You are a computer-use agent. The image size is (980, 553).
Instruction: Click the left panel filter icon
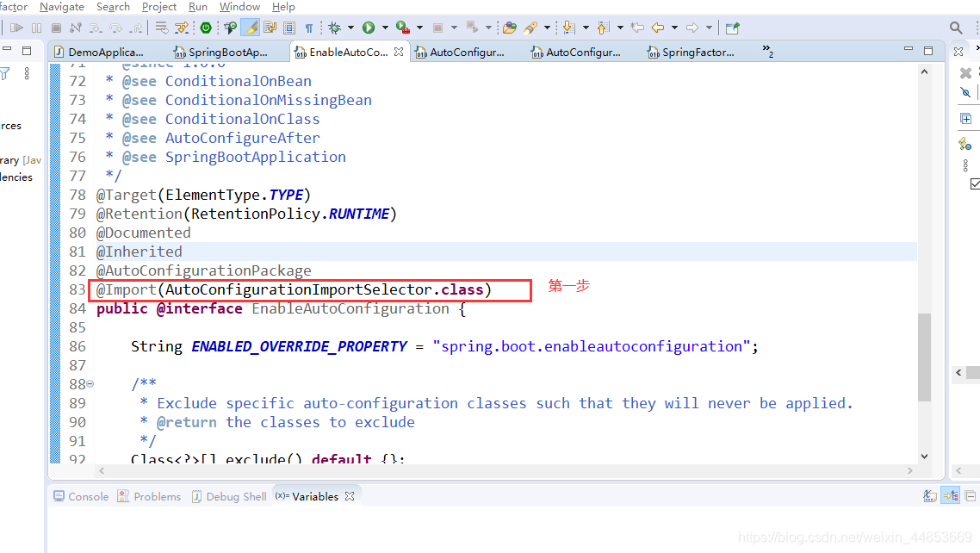click(5, 74)
